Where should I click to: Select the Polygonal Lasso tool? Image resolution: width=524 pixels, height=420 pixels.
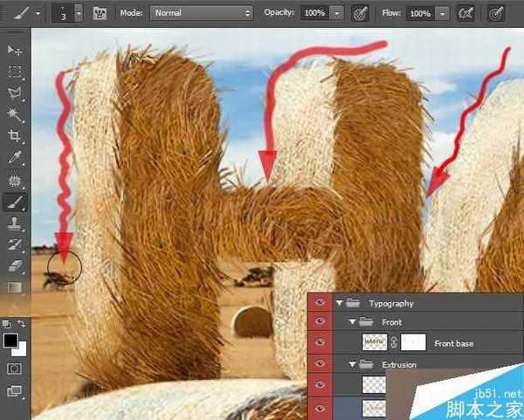point(15,94)
